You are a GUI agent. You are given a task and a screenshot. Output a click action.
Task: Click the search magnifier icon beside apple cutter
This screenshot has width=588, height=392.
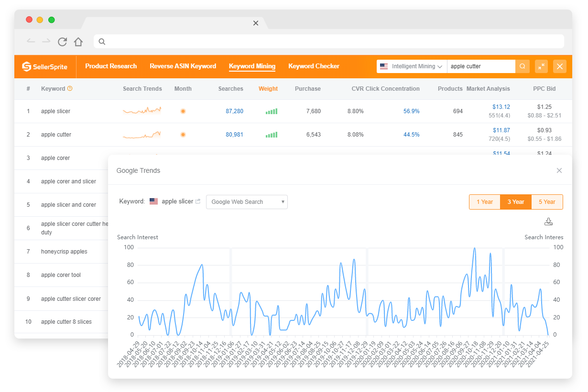coord(523,66)
